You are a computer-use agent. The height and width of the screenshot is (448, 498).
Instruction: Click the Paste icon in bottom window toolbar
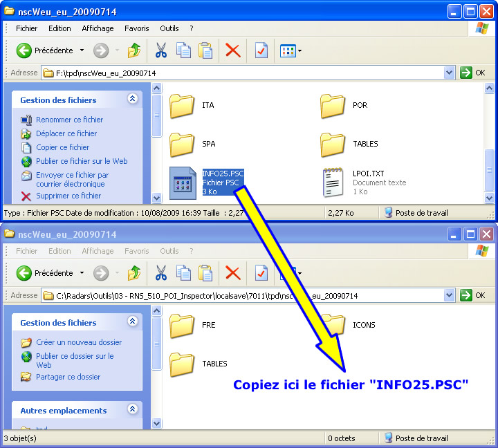pos(205,273)
